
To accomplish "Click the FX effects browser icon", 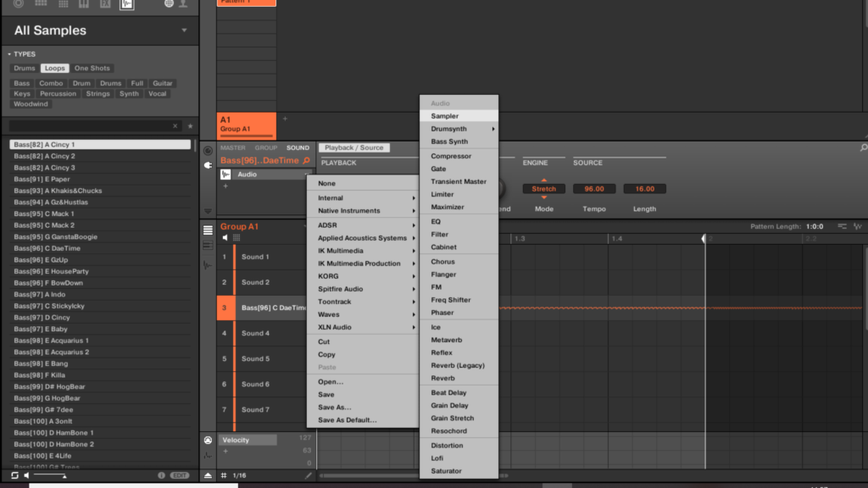I will 105,4.
